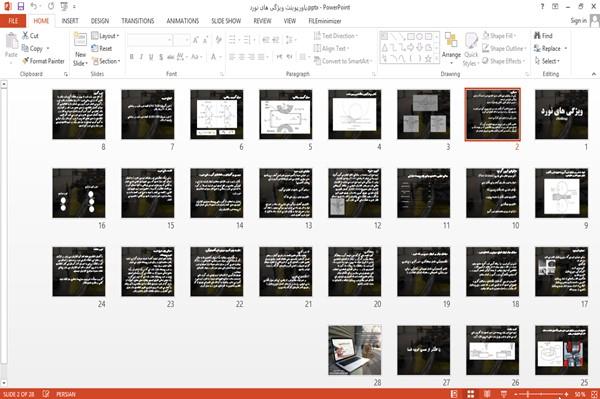This screenshot has height=399, width=600.
Task: Switch to INSERT tab
Action: pos(70,21)
